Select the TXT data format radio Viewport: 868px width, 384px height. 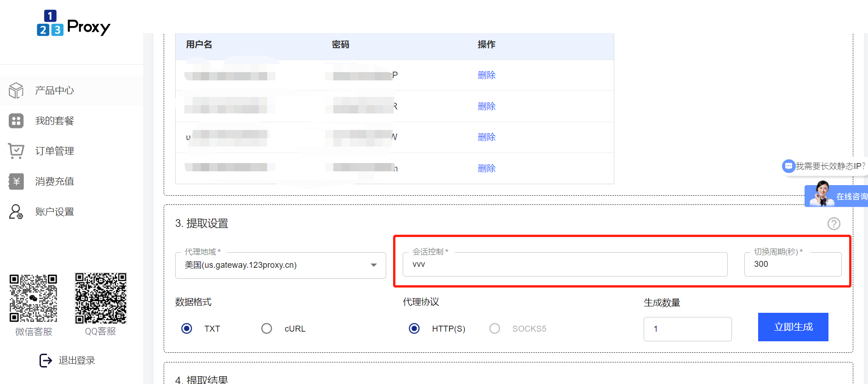pos(187,328)
